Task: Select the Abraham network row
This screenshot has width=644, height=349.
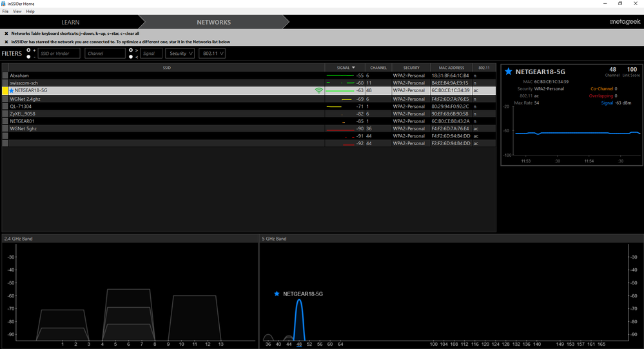Action: (x=249, y=75)
